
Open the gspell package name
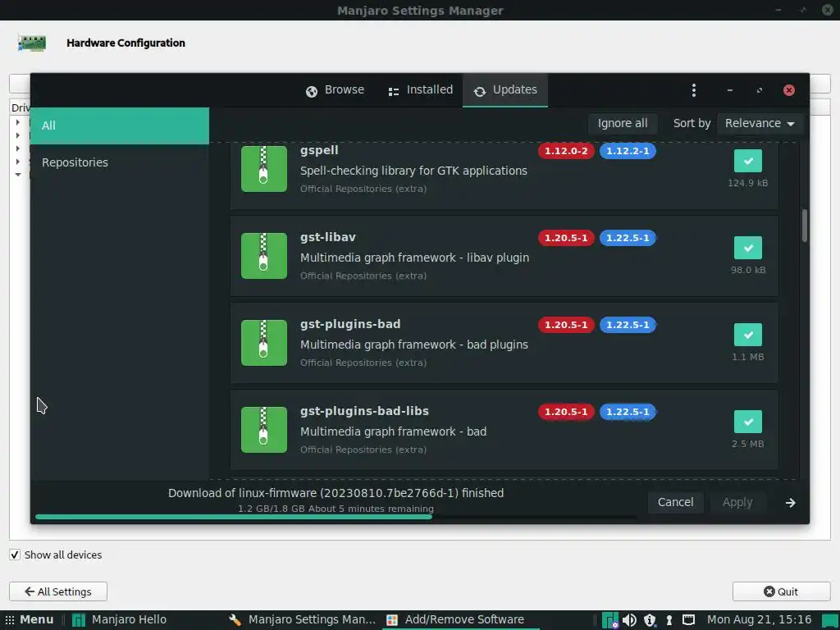(x=319, y=151)
